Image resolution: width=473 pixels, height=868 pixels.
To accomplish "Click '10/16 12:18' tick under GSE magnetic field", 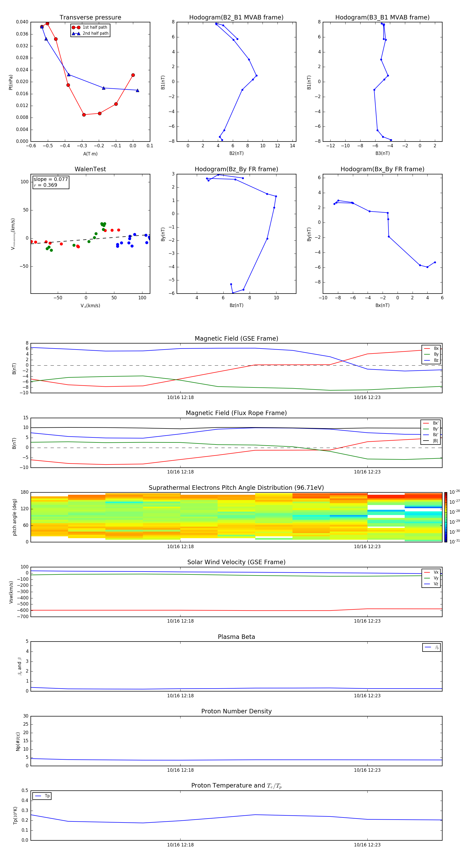I will click(x=181, y=398).
